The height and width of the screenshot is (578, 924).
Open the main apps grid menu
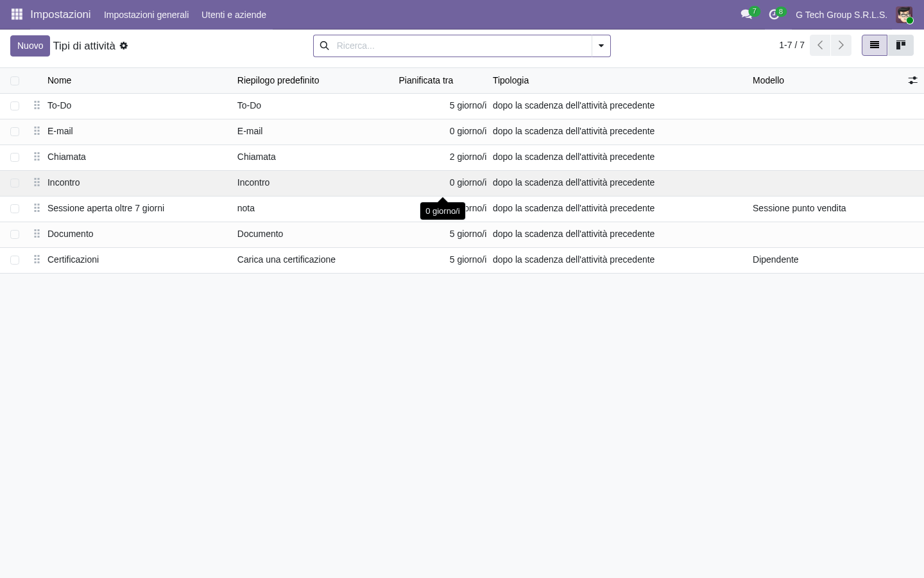pos(17,14)
